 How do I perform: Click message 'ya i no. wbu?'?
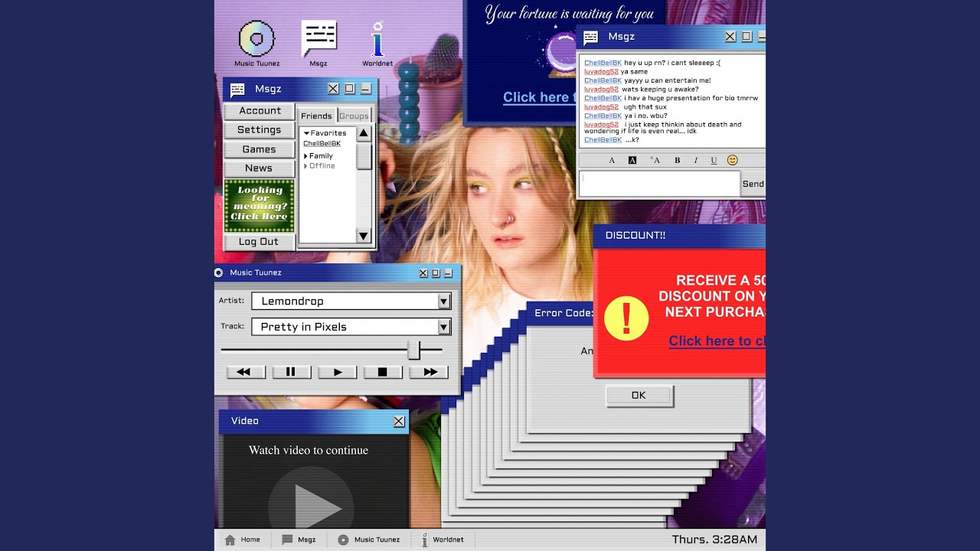(645, 116)
